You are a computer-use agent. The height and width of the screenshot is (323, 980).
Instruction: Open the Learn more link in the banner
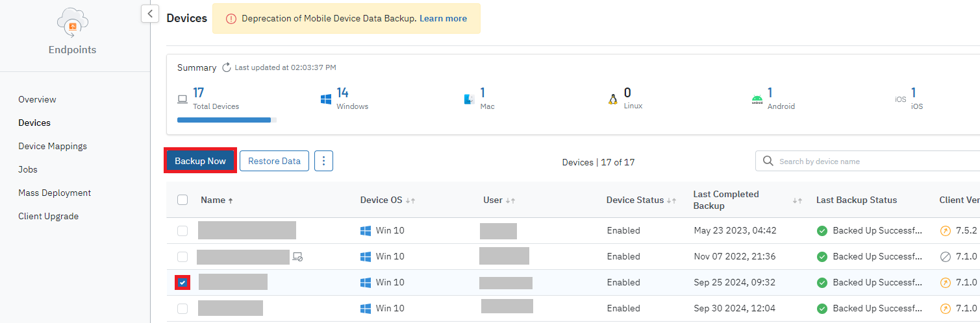point(443,18)
